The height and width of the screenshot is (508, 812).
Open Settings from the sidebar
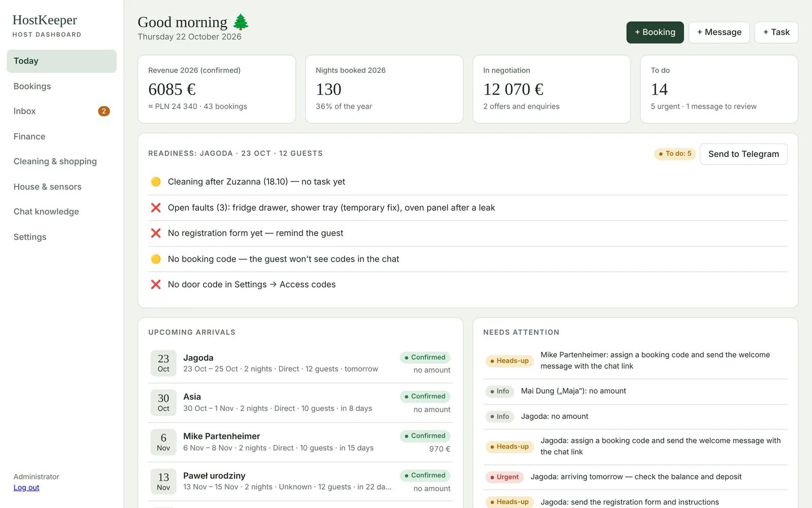click(x=61, y=237)
